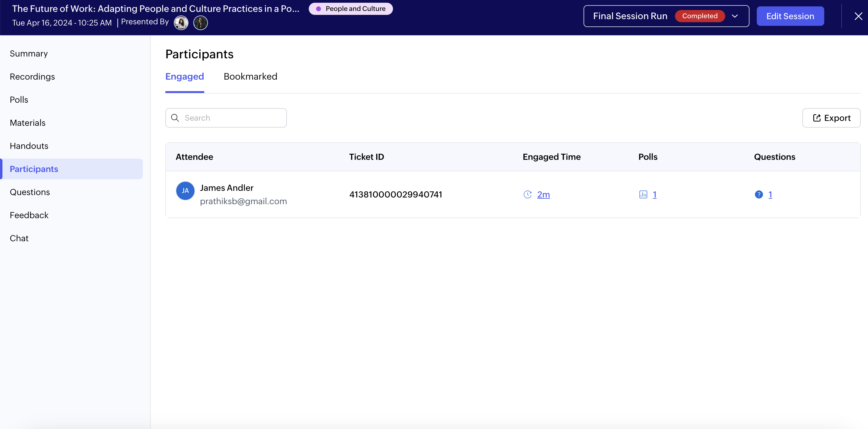Click the second presenter avatar
The image size is (868, 429).
click(x=201, y=23)
